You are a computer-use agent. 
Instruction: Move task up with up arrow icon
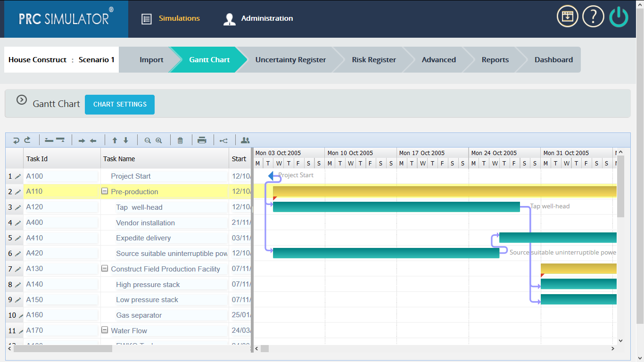coord(115,140)
